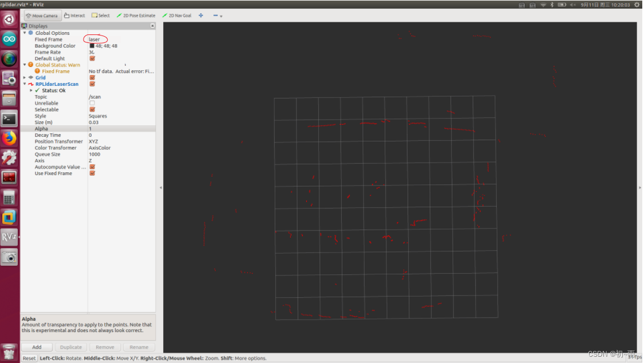Viewport: 644px width, 363px height.
Task: Click the Background Color black swatch
Action: coord(92,46)
